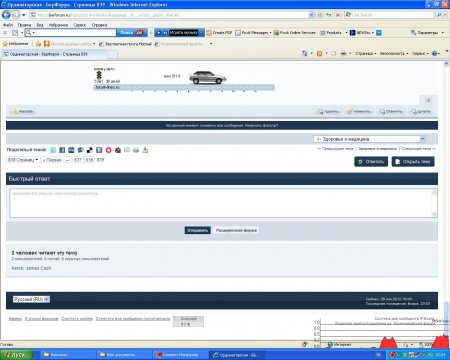Click the Удалить (delete) post button

click(x=328, y=112)
